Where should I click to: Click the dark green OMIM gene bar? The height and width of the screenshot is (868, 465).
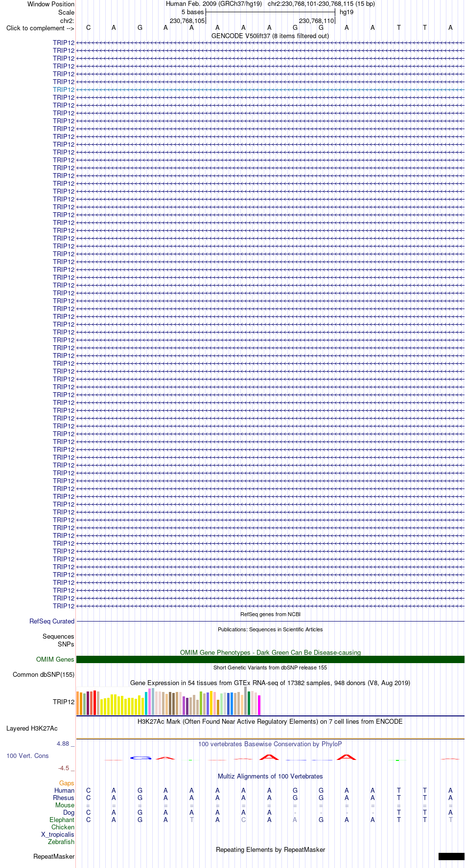coord(270,659)
